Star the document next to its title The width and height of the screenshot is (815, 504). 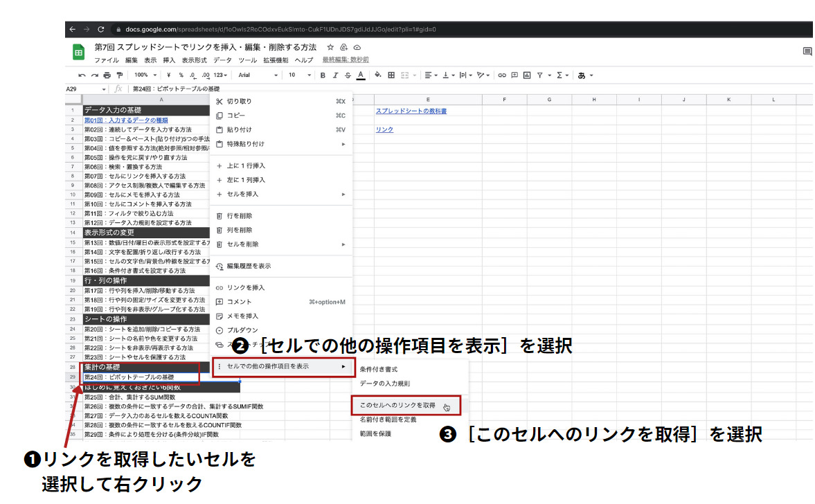[x=330, y=47]
